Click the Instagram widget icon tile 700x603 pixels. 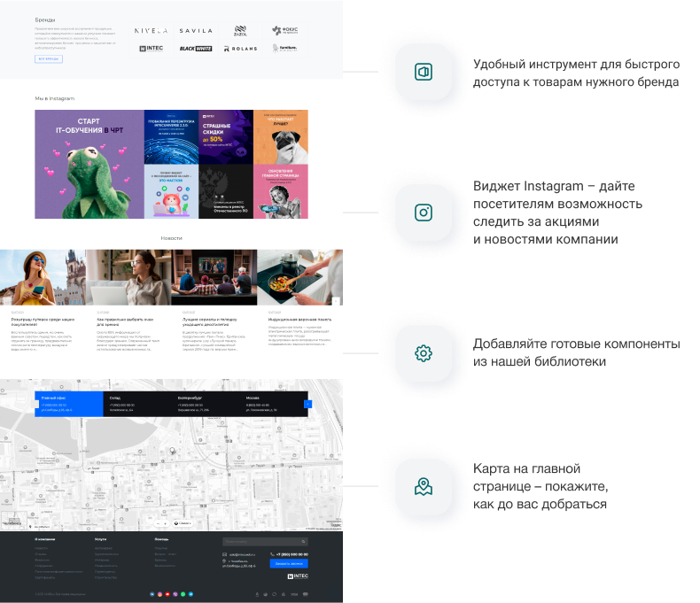coord(423,213)
